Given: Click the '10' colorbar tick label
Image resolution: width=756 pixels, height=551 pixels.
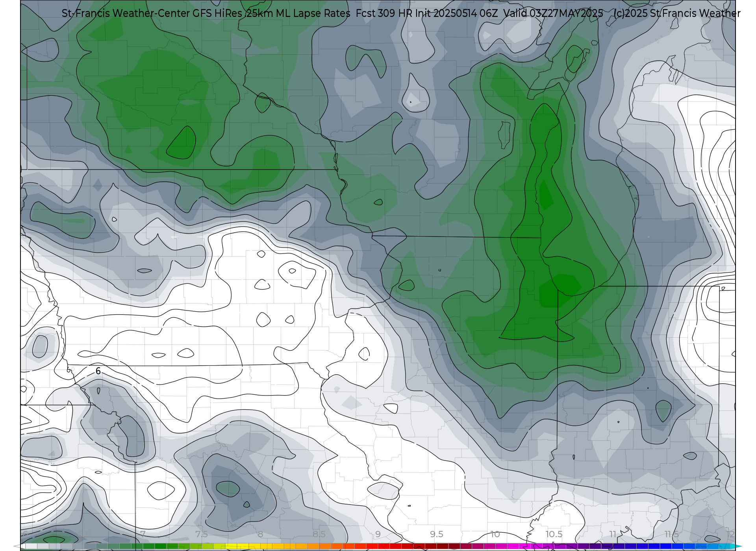Looking at the screenshot, I should pyautogui.click(x=495, y=534).
